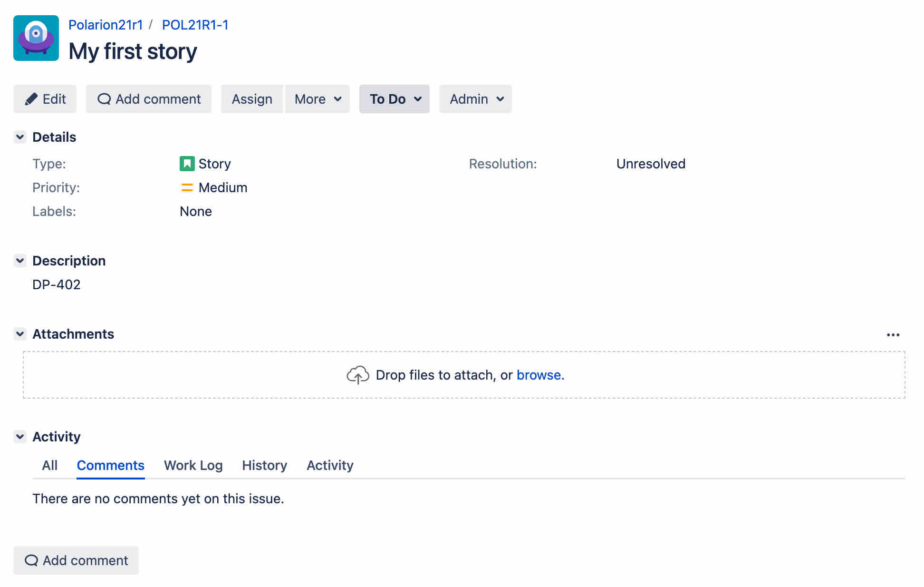The image size is (924, 587).
Task: Open the Admin dropdown menu
Action: tap(475, 99)
